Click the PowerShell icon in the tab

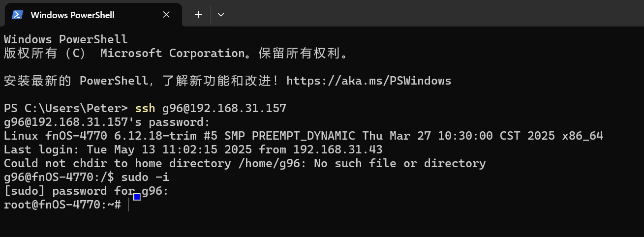coord(18,15)
